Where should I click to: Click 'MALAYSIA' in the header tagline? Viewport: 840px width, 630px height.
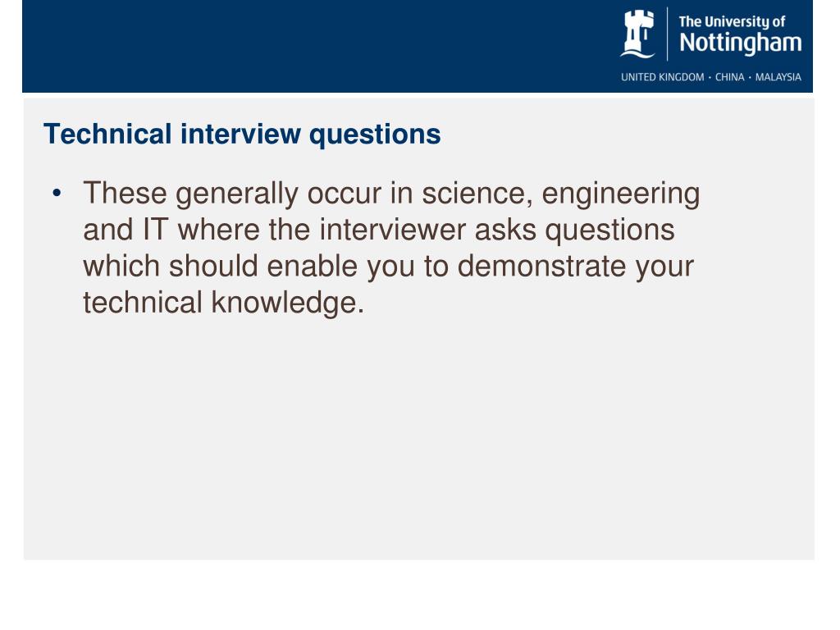click(778, 77)
